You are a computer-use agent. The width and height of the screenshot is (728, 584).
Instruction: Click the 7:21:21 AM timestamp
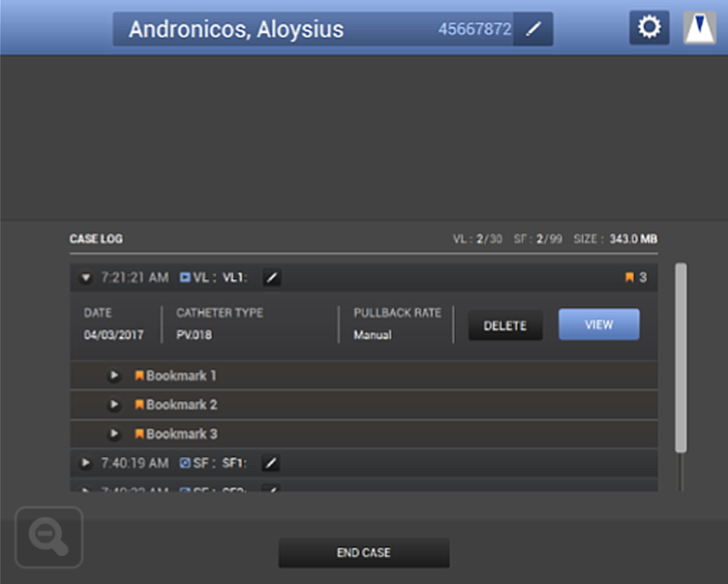[x=135, y=277]
